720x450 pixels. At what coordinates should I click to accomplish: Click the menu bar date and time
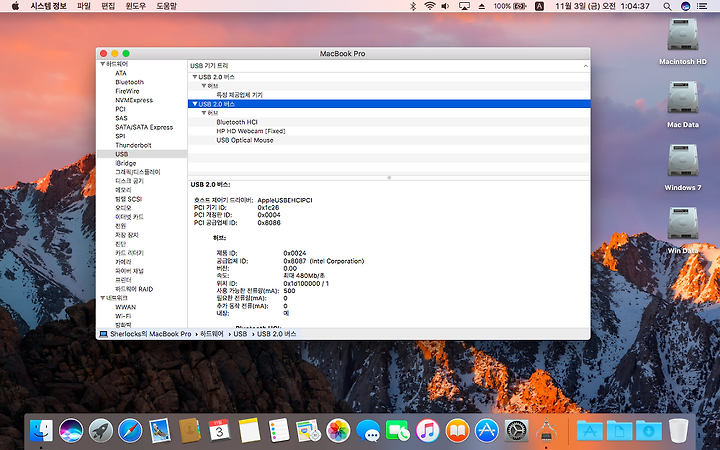[x=602, y=6]
